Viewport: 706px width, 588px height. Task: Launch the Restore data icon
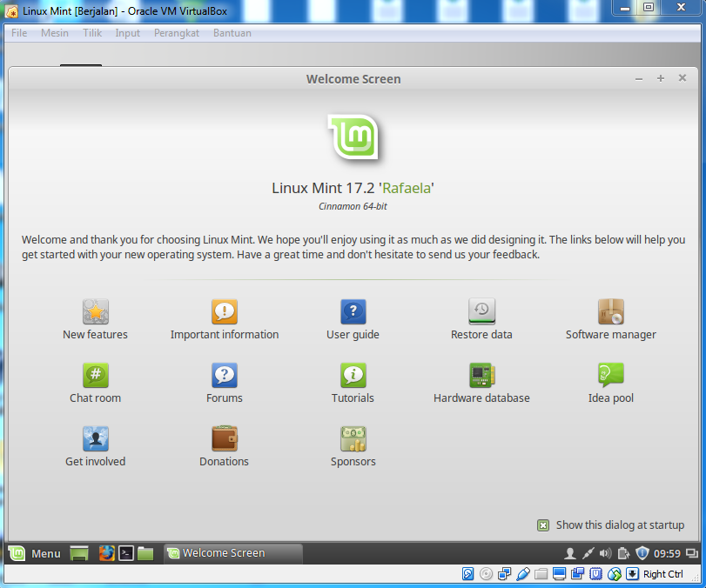pyautogui.click(x=481, y=311)
